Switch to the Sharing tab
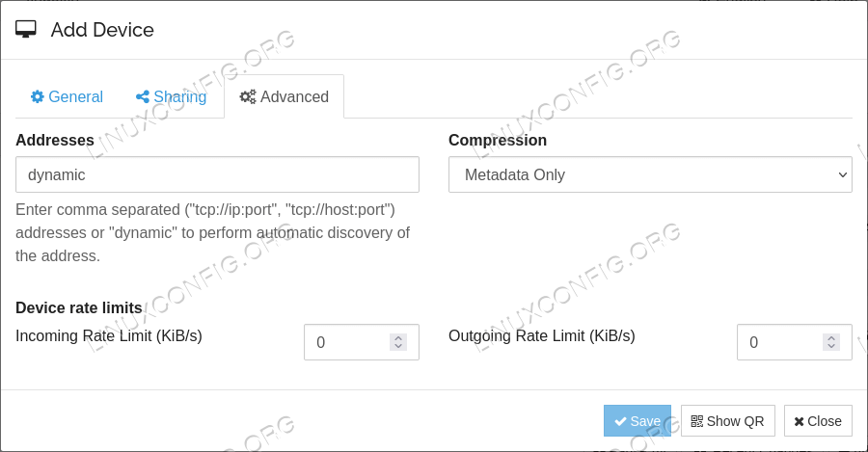The width and height of the screenshot is (868, 452). [x=171, y=96]
